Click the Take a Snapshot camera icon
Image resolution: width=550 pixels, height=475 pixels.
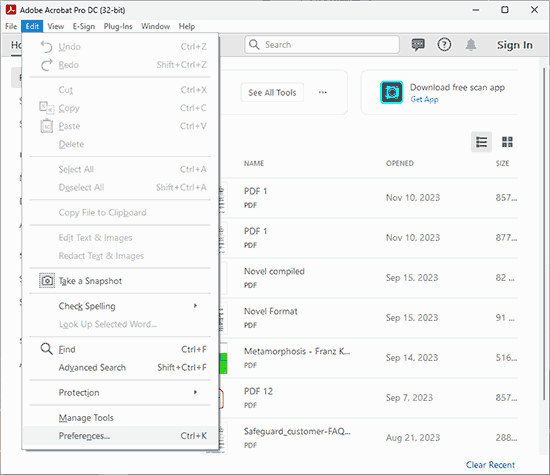pyautogui.click(x=47, y=281)
